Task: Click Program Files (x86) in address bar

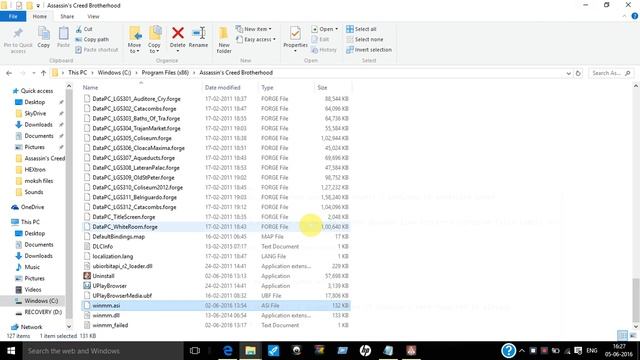Action: [x=165, y=73]
